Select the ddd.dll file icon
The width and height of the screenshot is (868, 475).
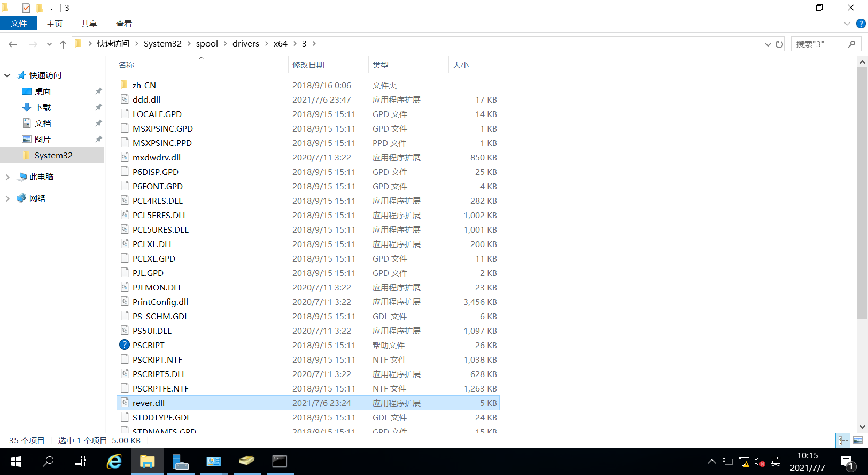(125, 99)
